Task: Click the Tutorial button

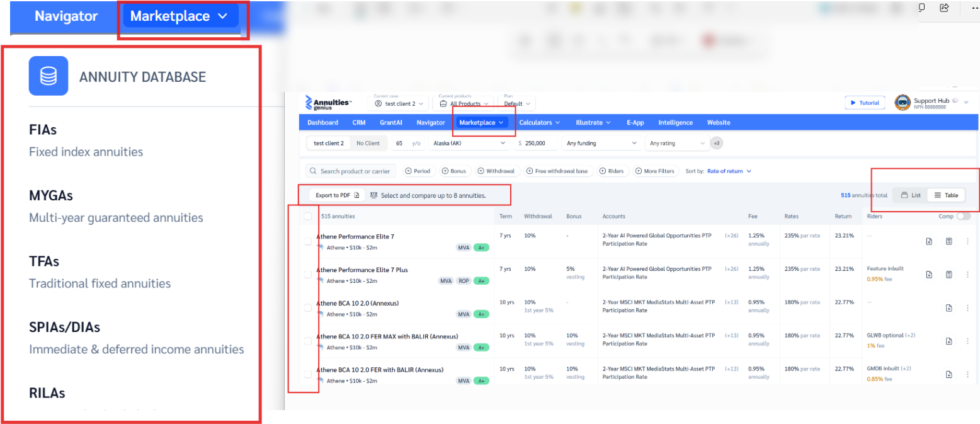Action: click(x=865, y=103)
